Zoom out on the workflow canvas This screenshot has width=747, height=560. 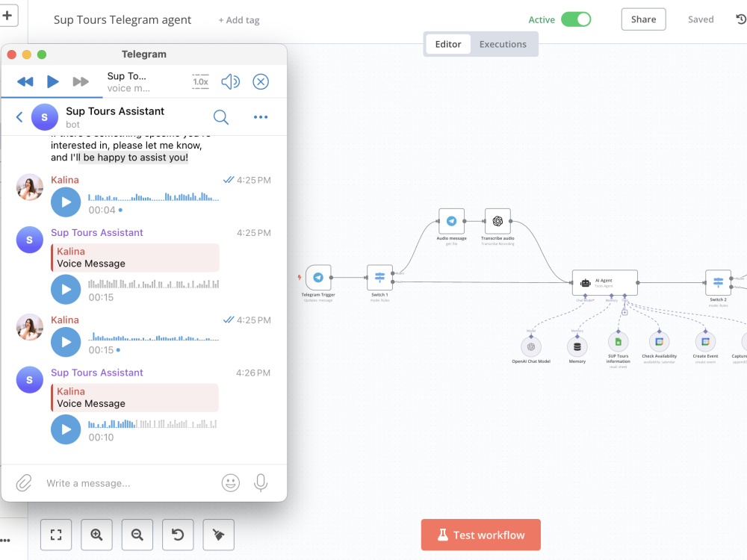point(137,535)
